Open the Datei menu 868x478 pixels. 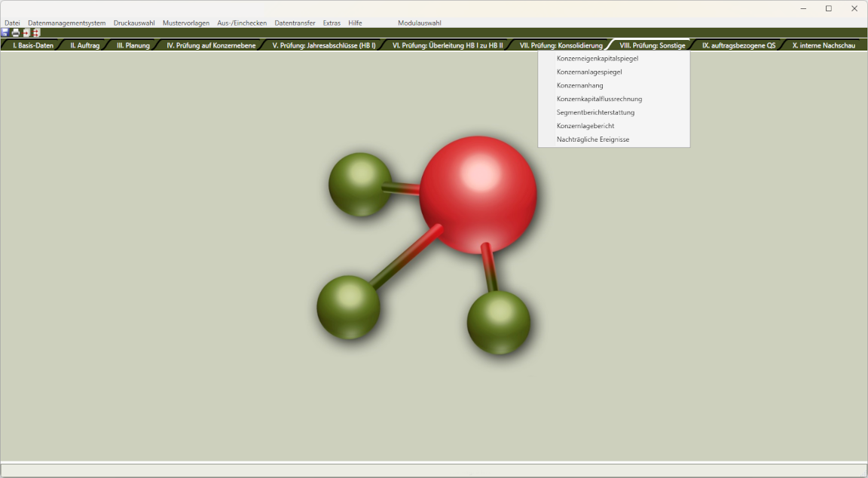pos(12,23)
